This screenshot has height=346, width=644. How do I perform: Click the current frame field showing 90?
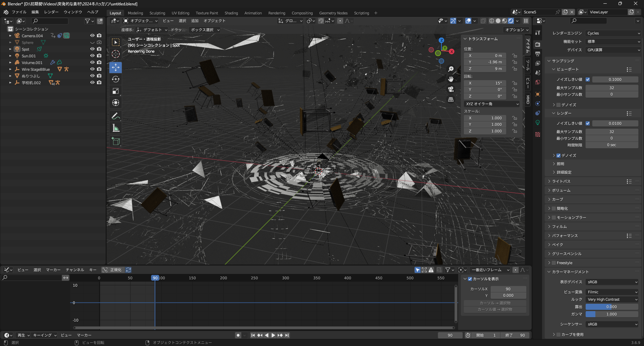450,335
